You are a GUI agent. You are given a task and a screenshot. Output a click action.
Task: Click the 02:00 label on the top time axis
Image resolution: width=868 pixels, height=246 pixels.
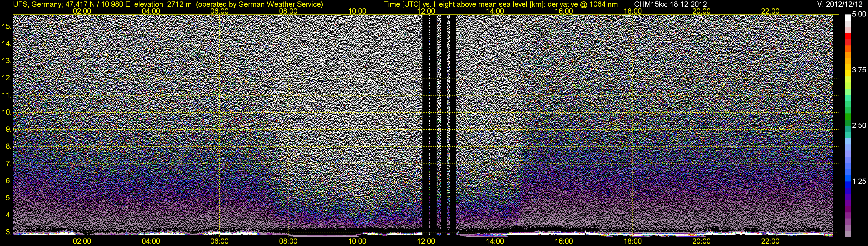point(82,11)
